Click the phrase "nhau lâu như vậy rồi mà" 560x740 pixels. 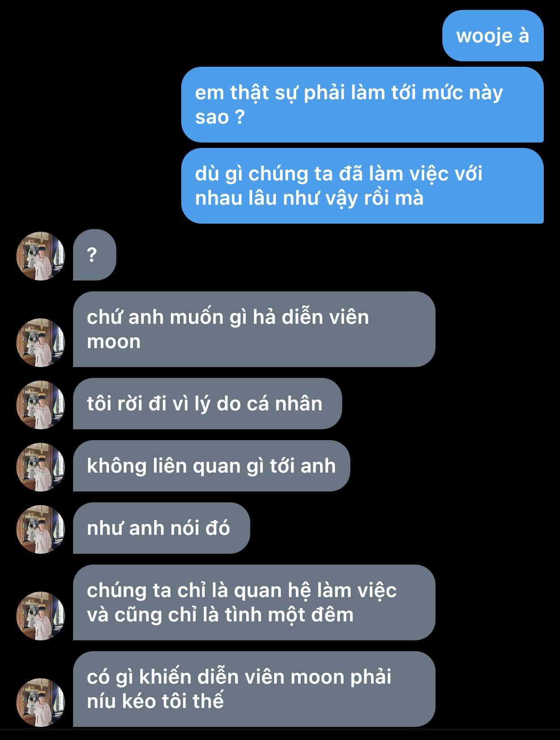(x=309, y=198)
